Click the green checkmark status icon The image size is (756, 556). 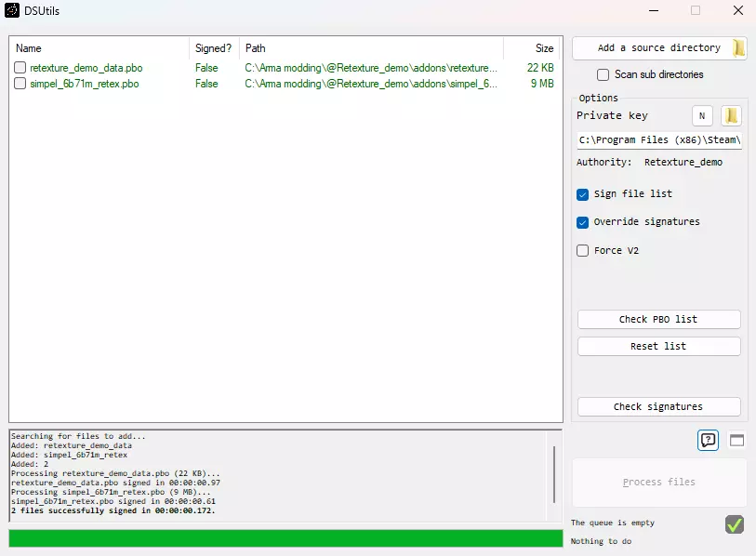(735, 524)
